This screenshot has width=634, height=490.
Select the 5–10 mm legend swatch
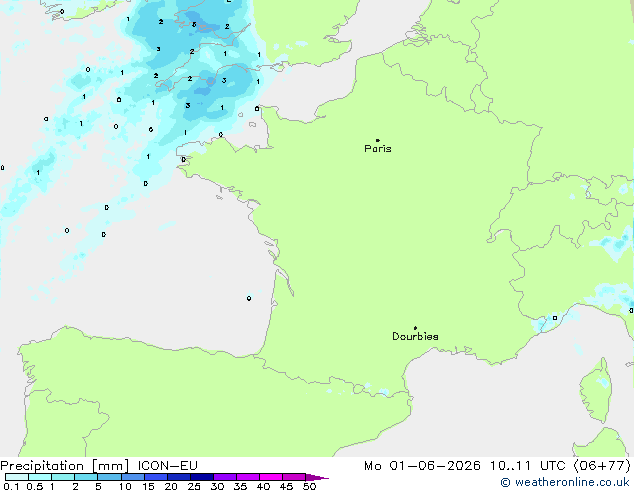click(109, 477)
